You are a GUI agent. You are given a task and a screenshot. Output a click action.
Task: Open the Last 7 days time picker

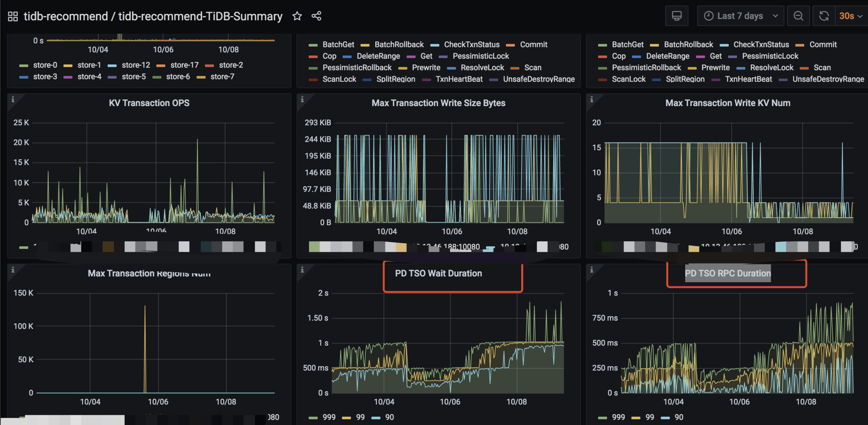(740, 16)
